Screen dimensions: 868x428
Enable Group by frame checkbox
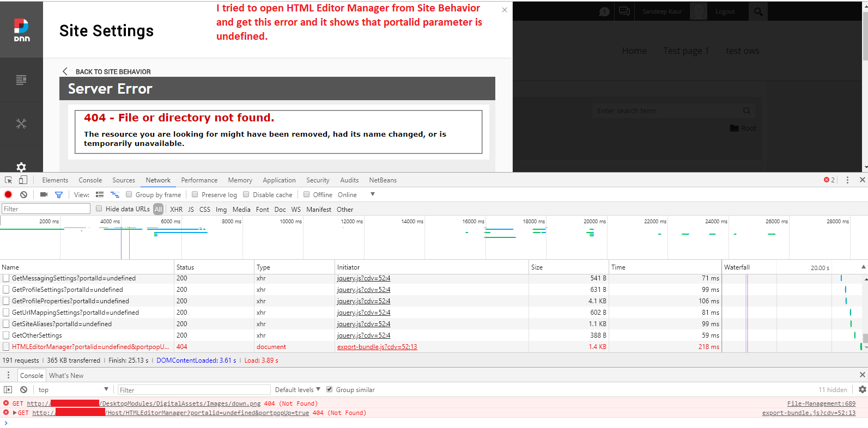coord(129,194)
